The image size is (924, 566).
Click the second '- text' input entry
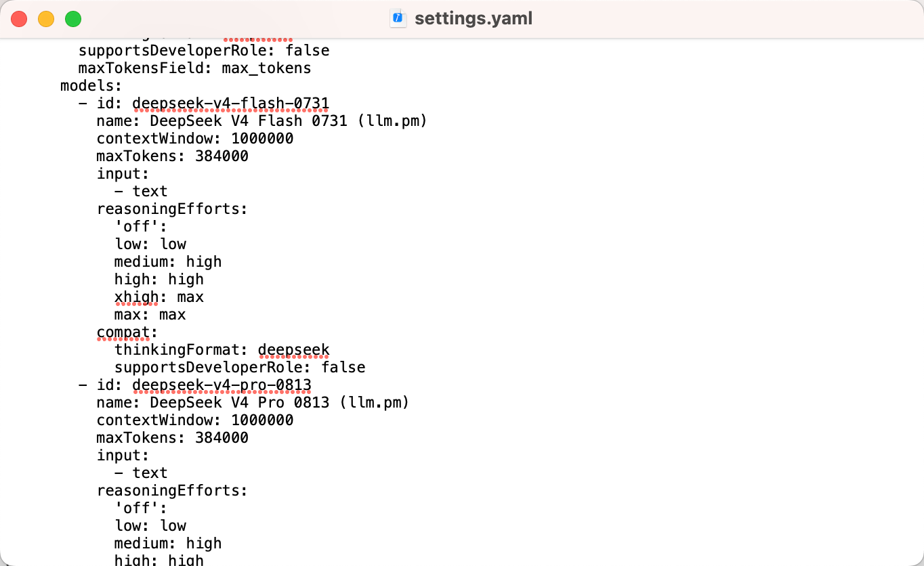click(x=141, y=473)
